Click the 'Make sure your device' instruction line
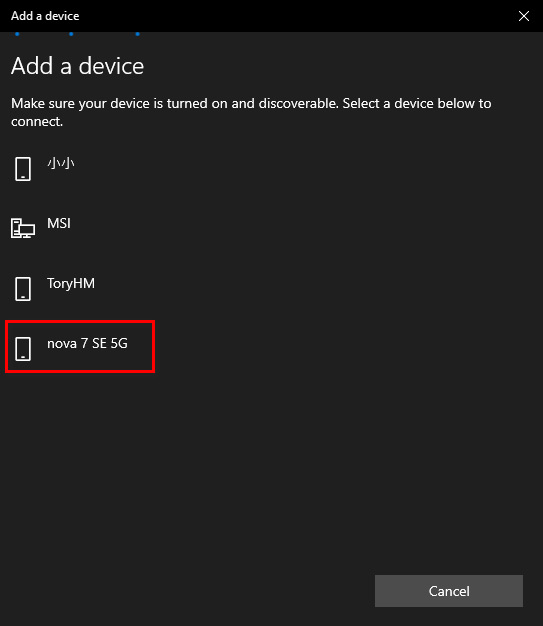Viewport: 543px width, 626px height. (251, 103)
